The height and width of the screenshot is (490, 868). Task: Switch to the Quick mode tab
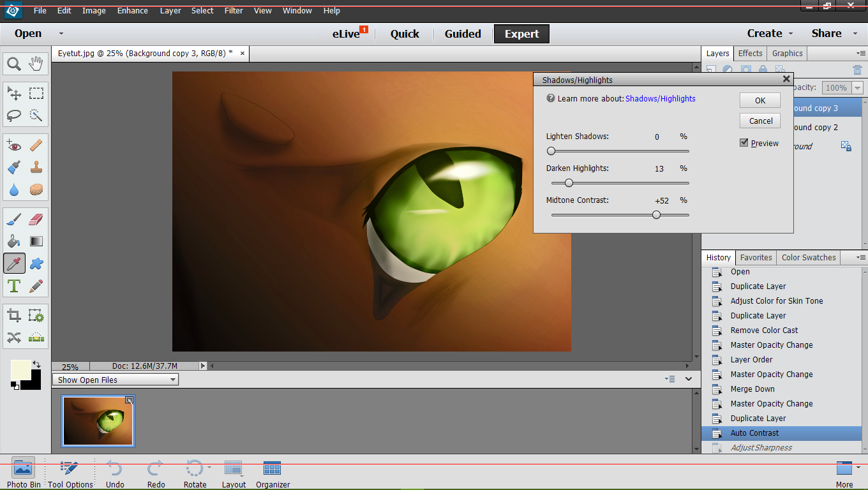click(x=405, y=34)
